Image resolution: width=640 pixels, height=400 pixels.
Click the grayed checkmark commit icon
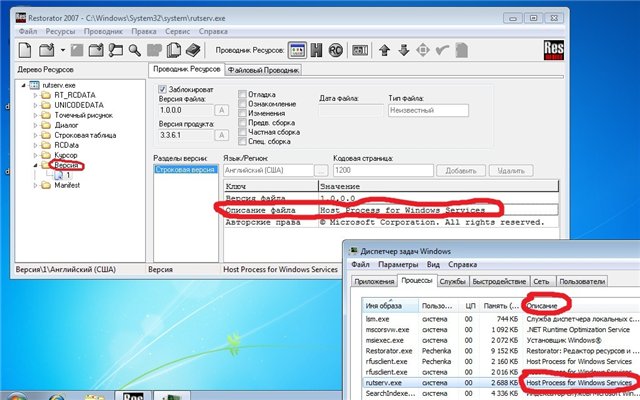[442, 50]
